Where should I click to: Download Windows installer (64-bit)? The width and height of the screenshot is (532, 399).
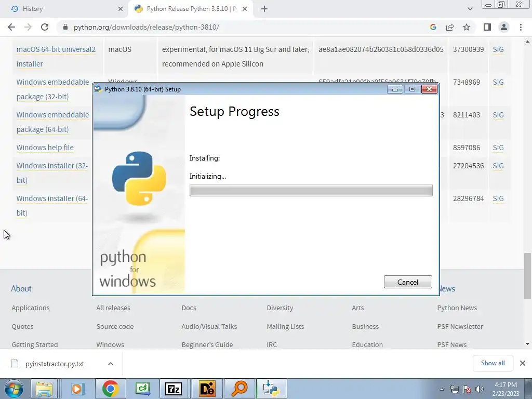tap(52, 206)
